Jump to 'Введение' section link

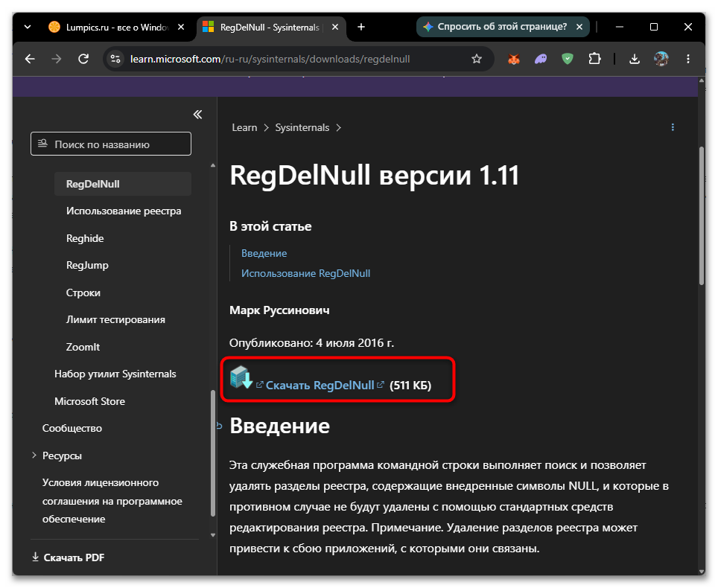(264, 253)
